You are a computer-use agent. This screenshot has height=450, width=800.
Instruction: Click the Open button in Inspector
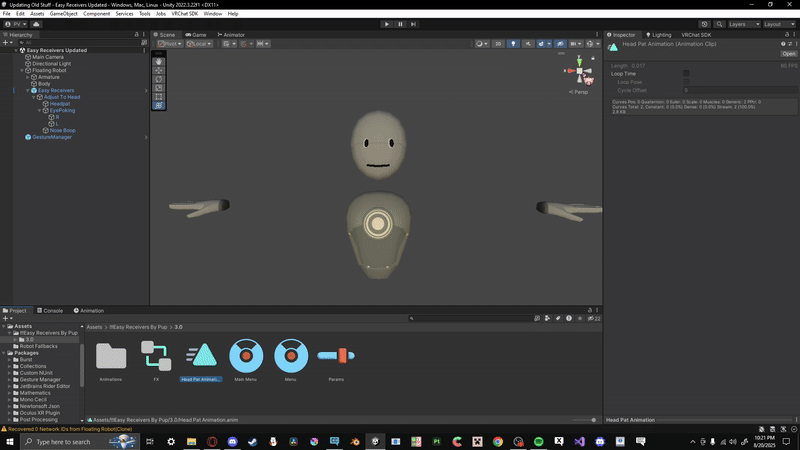tap(788, 54)
